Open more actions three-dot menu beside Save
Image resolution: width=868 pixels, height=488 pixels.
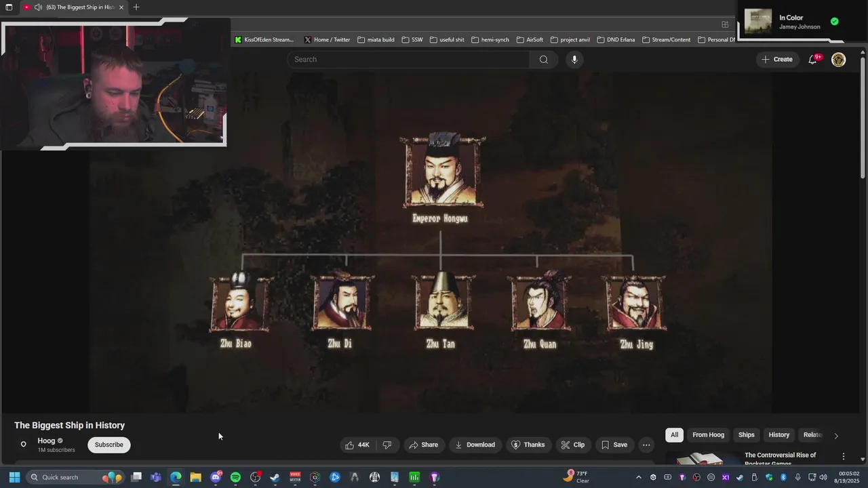[646, 445]
